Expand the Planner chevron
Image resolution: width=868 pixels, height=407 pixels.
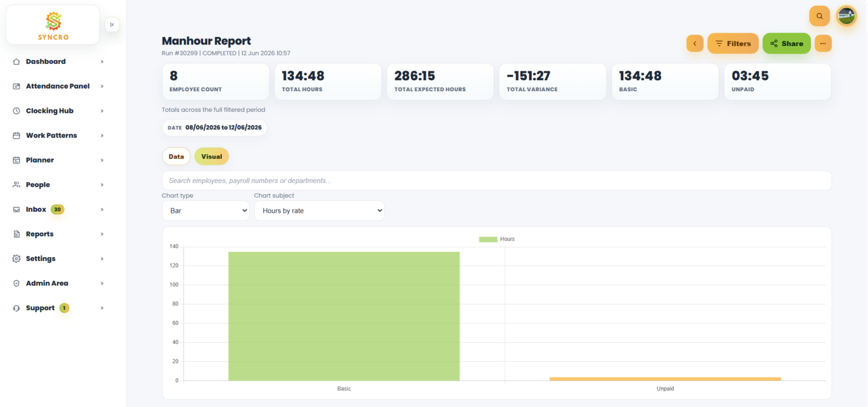102,160
